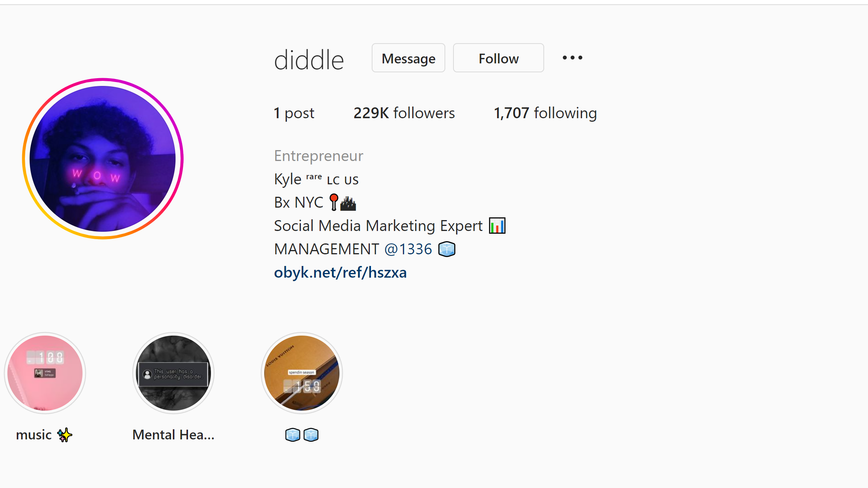Click the diddle username heading

[309, 60]
